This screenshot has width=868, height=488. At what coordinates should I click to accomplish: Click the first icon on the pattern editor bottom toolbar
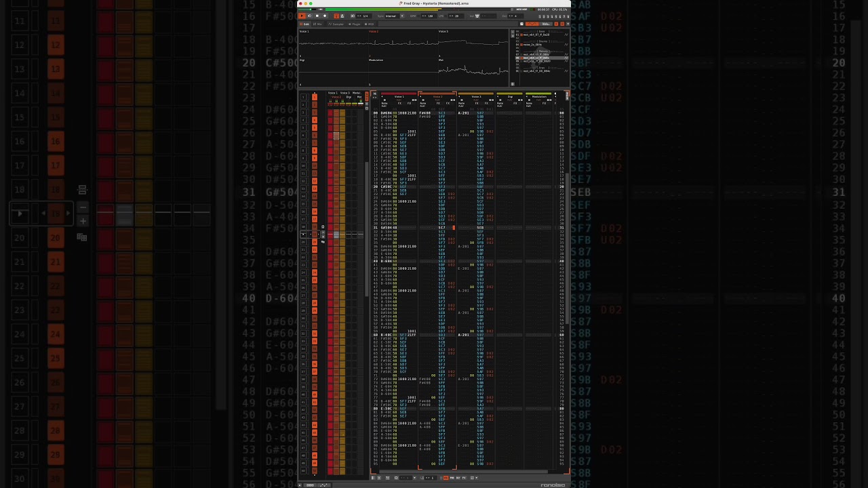373,478
